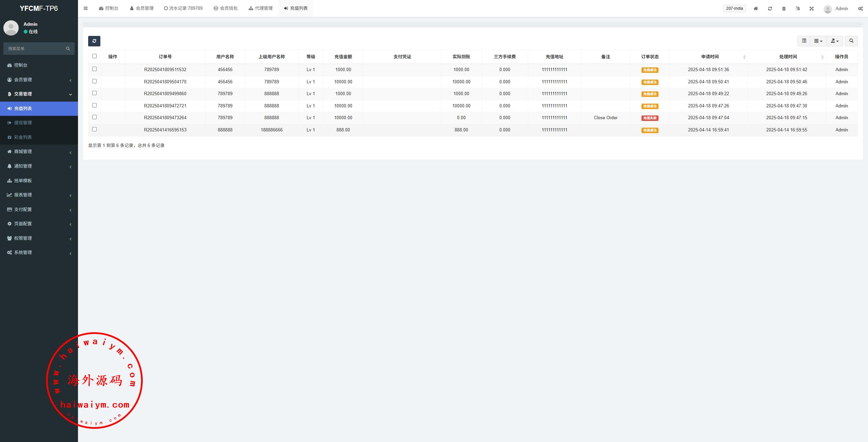Viewport: 868px width, 442px height.
Task: Click the home icon in top bar
Action: pyautogui.click(x=756, y=8)
